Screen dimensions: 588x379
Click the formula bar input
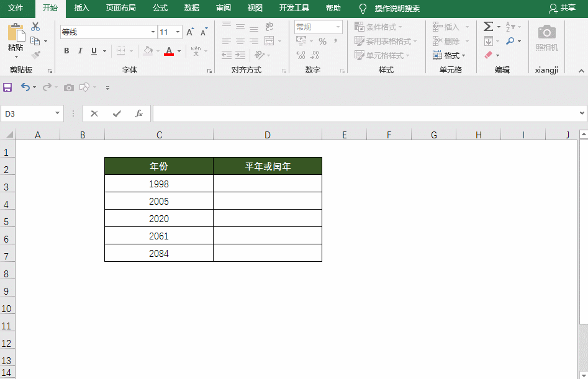tap(366, 114)
